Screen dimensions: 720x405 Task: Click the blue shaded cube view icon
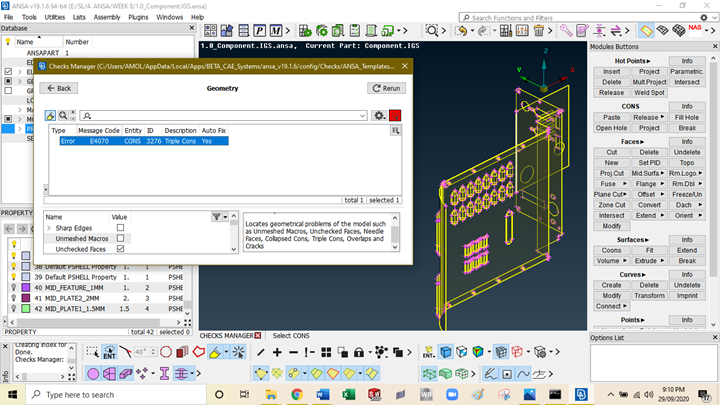click(x=445, y=352)
